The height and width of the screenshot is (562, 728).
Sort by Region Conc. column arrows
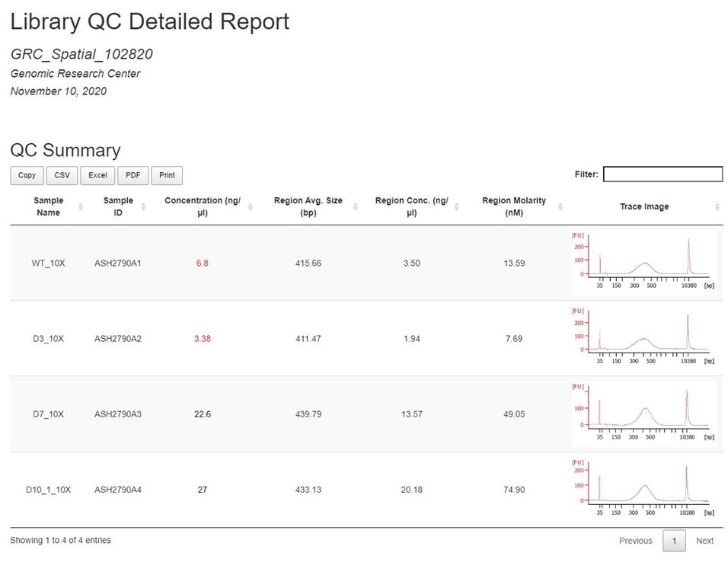(x=464, y=207)
